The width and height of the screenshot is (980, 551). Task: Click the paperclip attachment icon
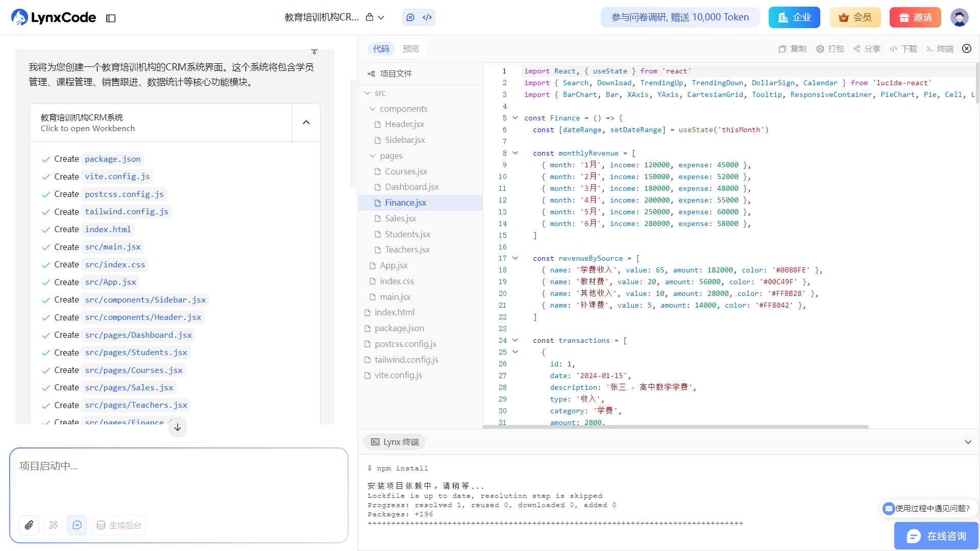point(29,525)
